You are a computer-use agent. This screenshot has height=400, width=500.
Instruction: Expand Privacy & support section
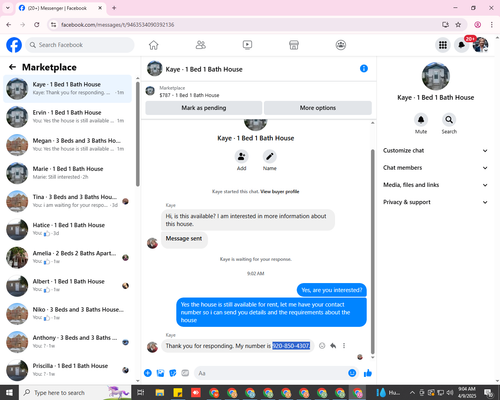point(435,202)
